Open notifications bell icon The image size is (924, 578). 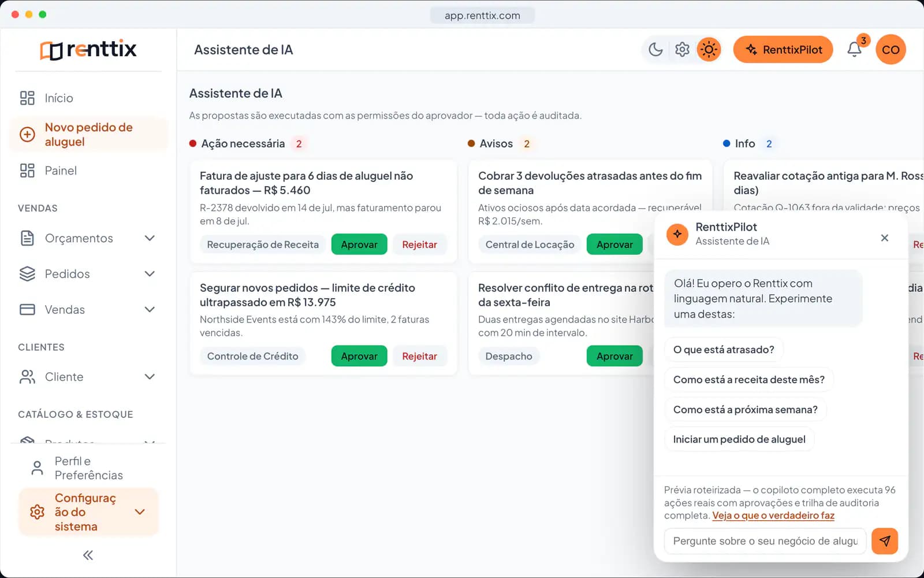(855, 50)
